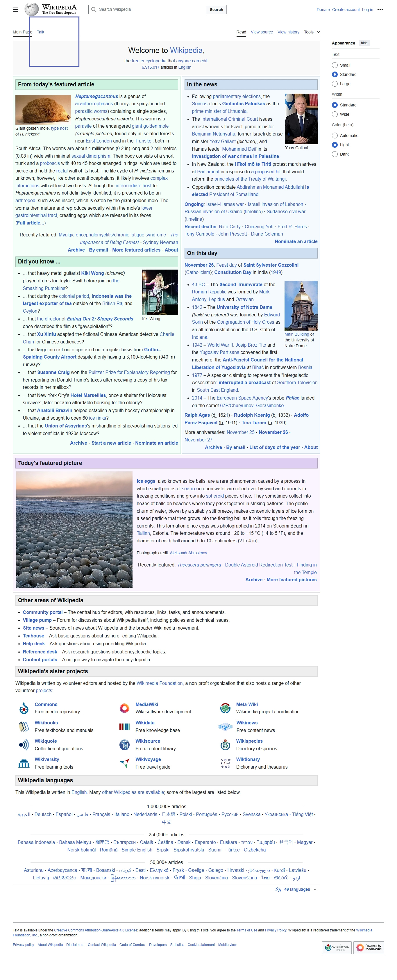Screen dimensions: 397x980
Task: Open the hamburger main menu icon
Action: pyautogui.click(x=16, y=10)
